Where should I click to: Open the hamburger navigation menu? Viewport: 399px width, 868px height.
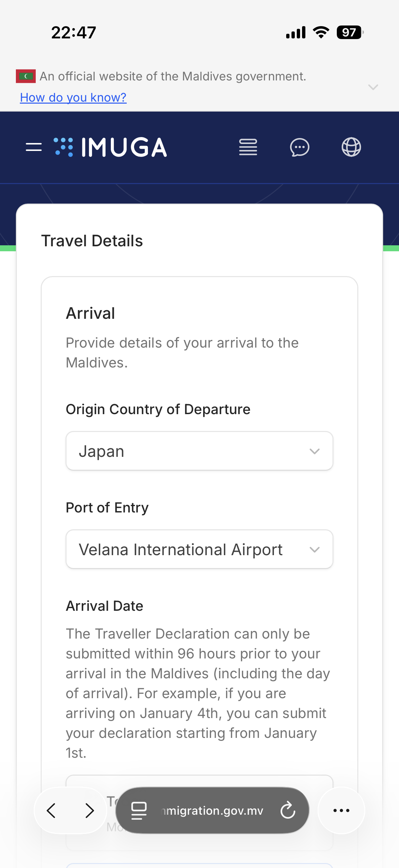click(x=34, y=147)
